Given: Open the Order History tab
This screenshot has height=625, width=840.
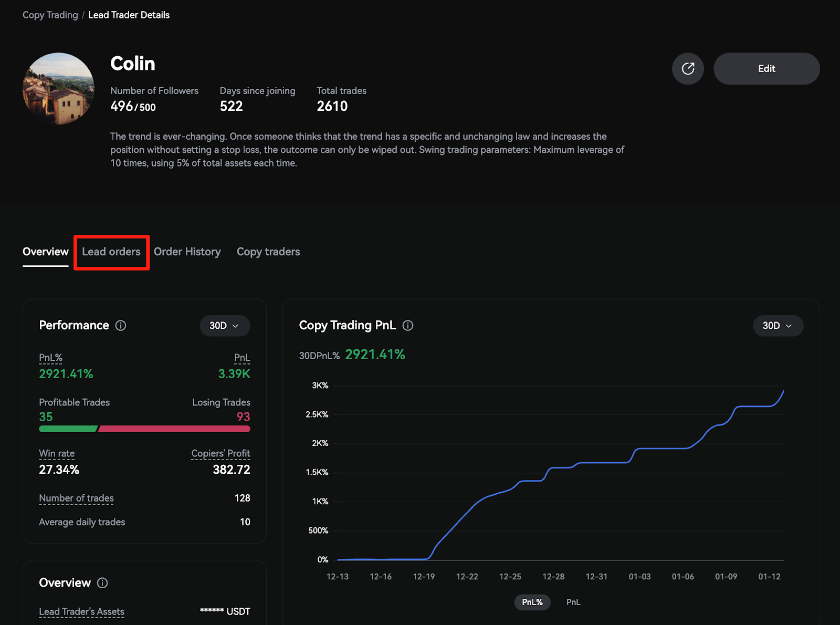Looking at the screenshot, I should 187,252.
